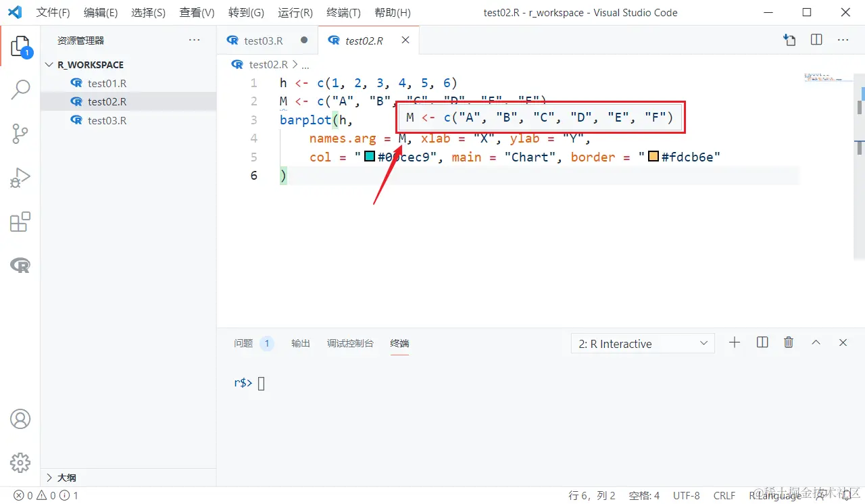Click the #00cec9 color swatch in code
This screenshot has width=865, height=504.
[370, 157]
